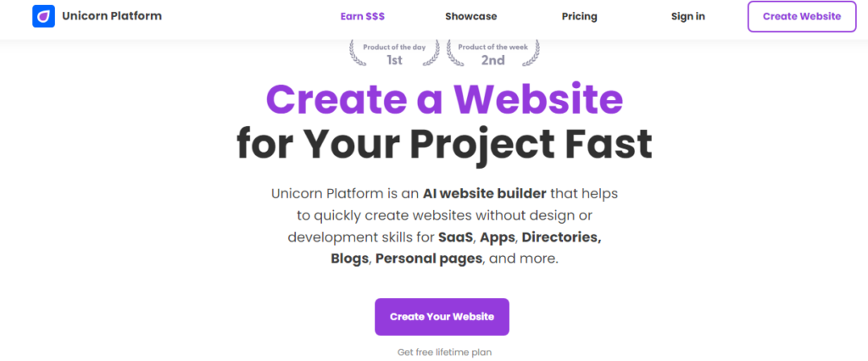The height and width of the screenshot is (361, 868).
Task: Open the Pricing navigation item
Action: pyautogui.click(x=579, y=16)
